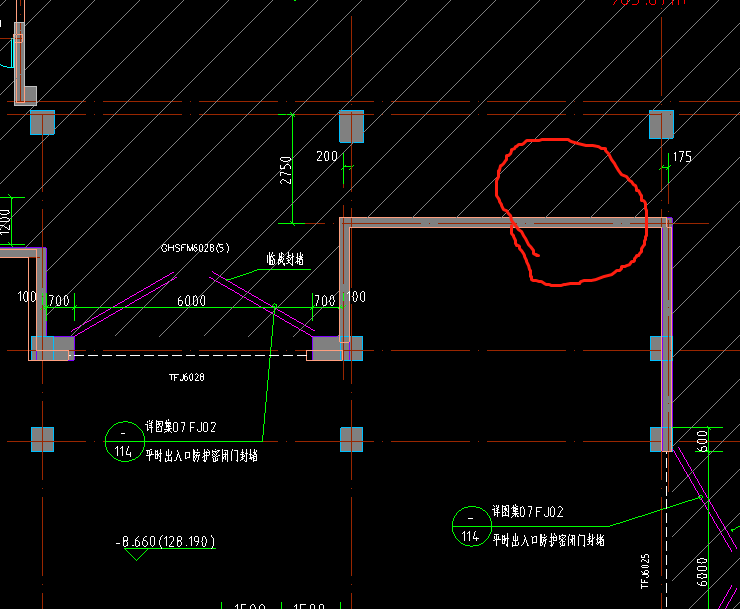This screenshot has height=609, width=740.
Task: Select the left 700 door jamb dimension
Action: [59, 301]
